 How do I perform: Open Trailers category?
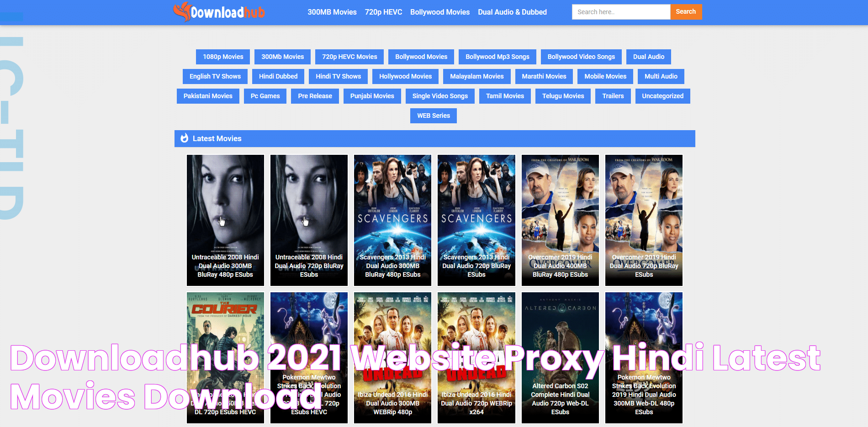click(613, 96)
